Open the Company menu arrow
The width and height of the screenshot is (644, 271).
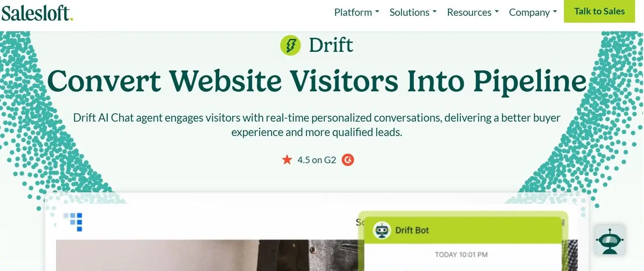click(555, 12)
